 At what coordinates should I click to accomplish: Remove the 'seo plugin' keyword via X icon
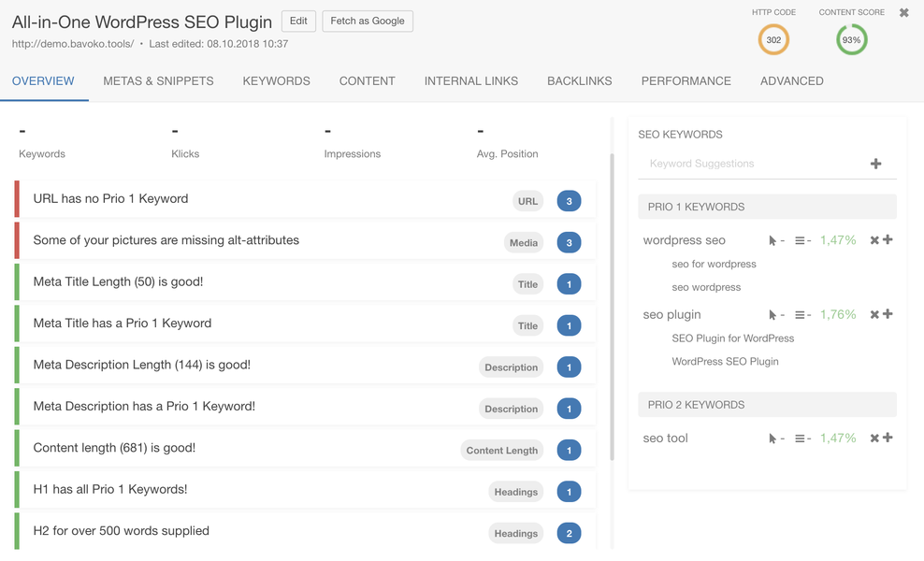[x=874, y=314]
